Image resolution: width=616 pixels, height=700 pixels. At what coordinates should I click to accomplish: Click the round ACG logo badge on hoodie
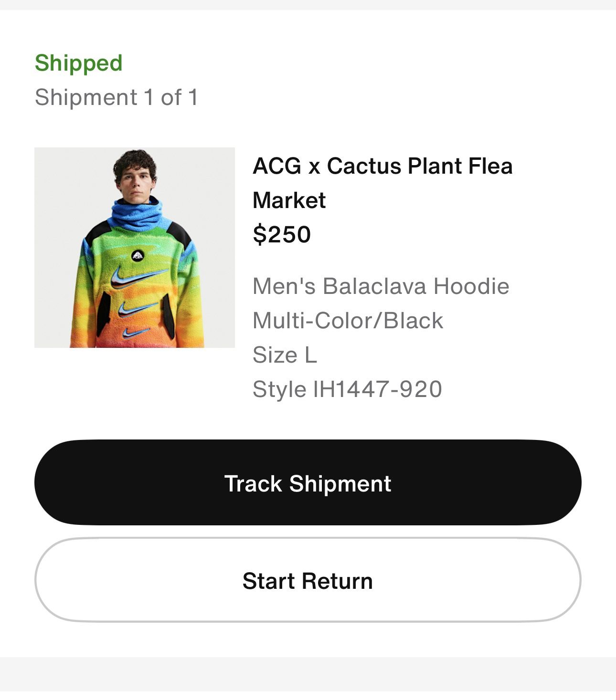pyautogui.click(x=138, y=256)
